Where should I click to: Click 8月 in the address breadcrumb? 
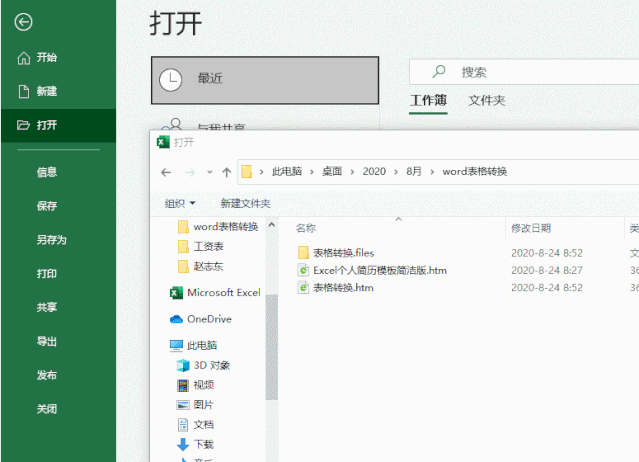[x=414, y=172]
